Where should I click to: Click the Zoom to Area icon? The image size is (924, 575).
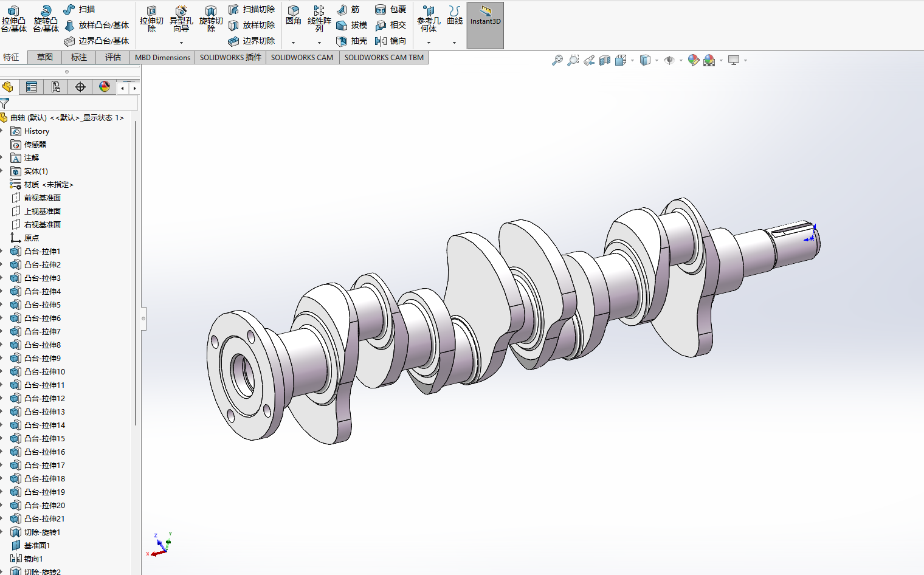[573, 60]
